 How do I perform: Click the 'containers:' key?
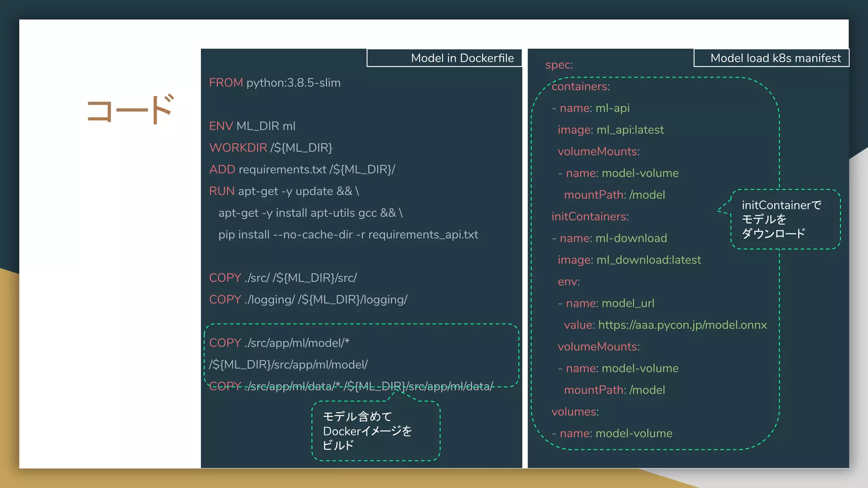pyautogui.click(x=581, y=87)
